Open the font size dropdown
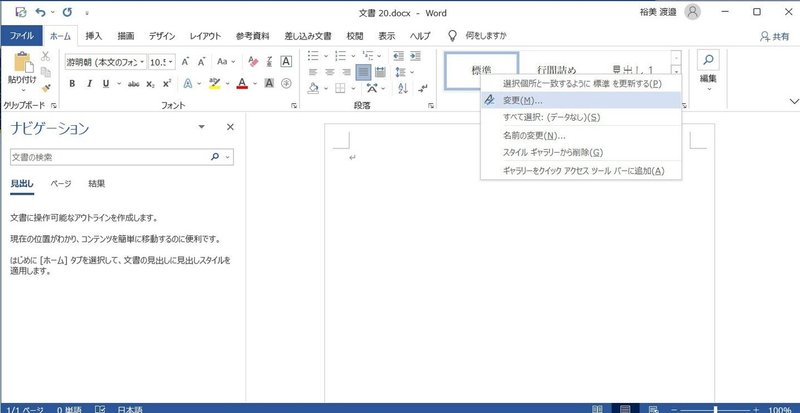800x413 pixels. point(170,62)
